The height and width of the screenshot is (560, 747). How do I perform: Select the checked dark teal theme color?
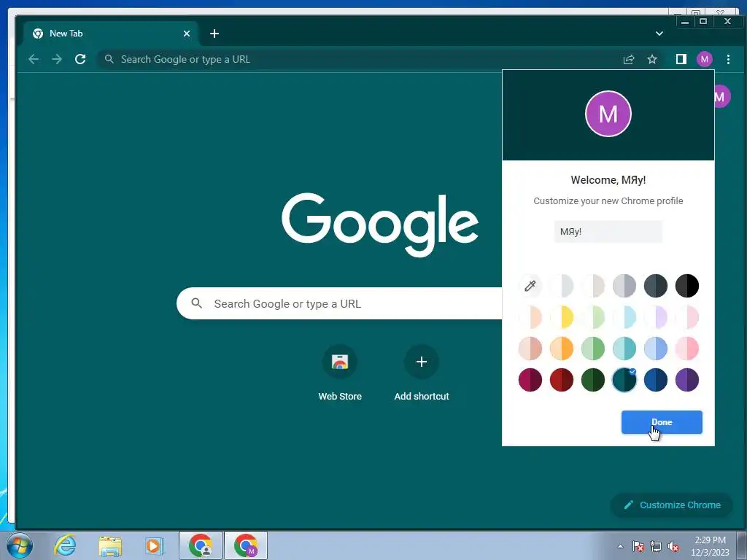coord(624,380)
